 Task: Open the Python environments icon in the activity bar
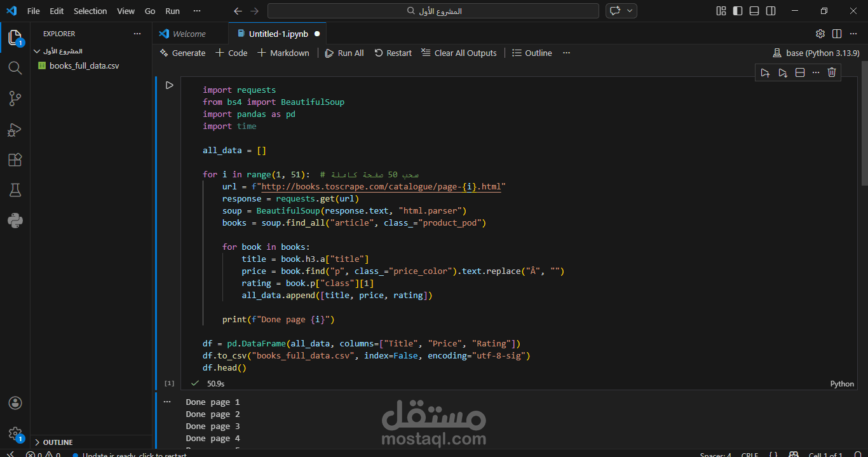click(x=15, y=221)
